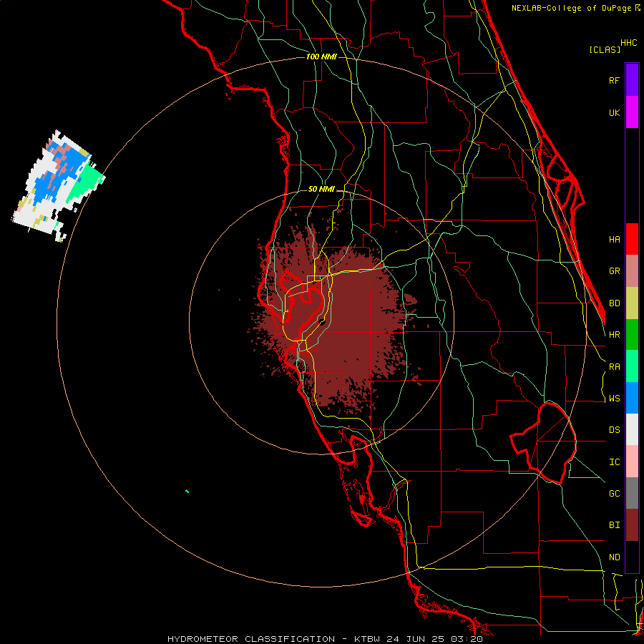This screenshot has width=644, height=644.
Task: Click the HHC product label
Action: pos(628,43)
